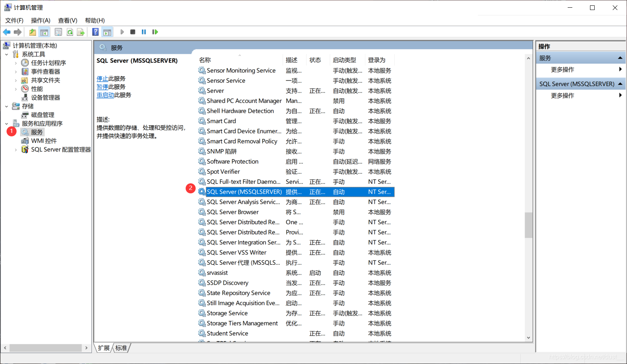627x364 pixels.
Task: Select the SSDP Discovery service row
Action: point(296,283)
